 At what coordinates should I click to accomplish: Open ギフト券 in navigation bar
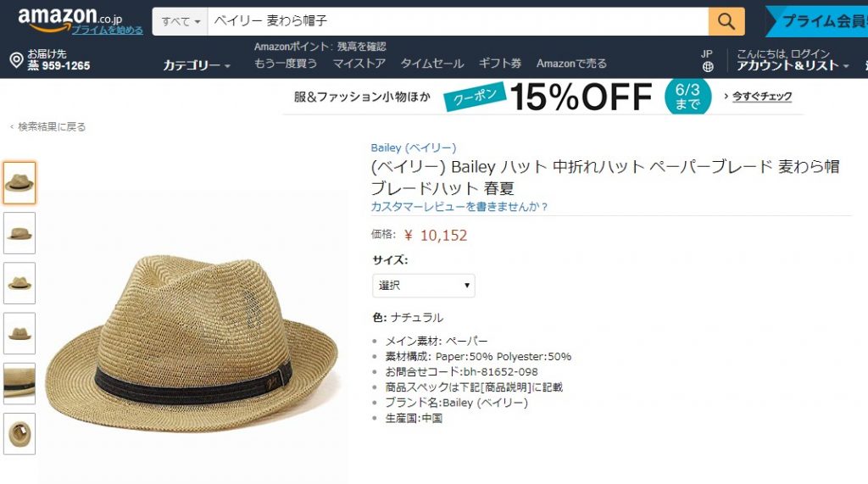click(500, 64)
